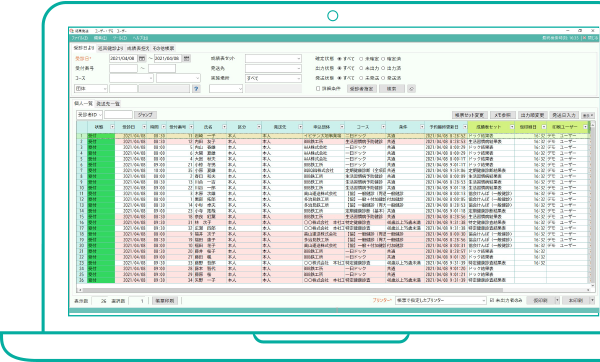600x362 pixels.
Task: Switch to the 発送先一覧 tab
Action: tap(108, 104)
